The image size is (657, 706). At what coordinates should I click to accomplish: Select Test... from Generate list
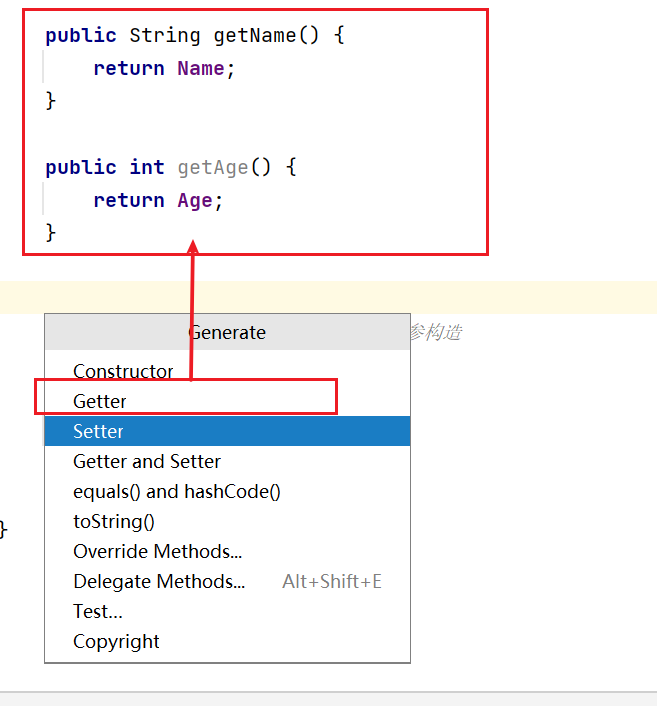click(227, 611)
